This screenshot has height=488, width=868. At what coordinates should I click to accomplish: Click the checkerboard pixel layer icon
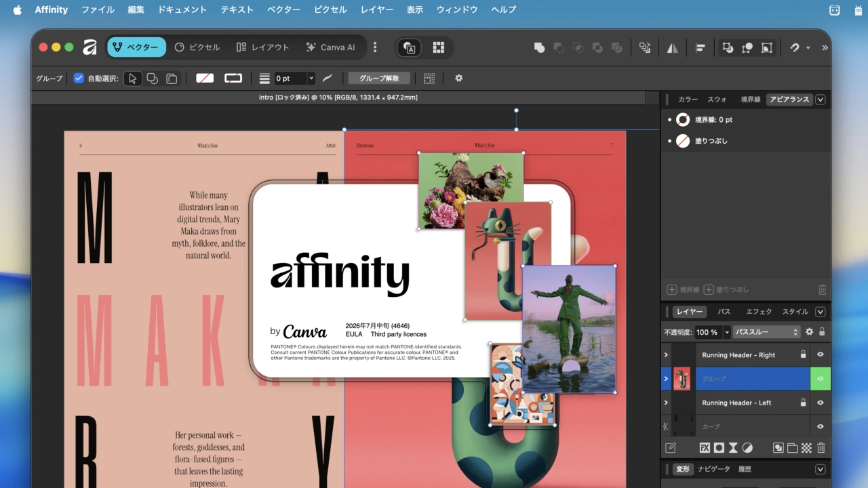806,448
